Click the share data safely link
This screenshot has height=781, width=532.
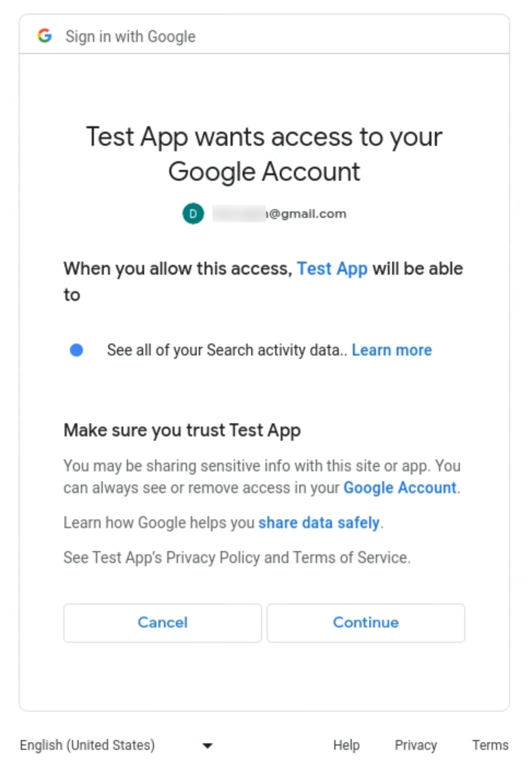point(319,523)
